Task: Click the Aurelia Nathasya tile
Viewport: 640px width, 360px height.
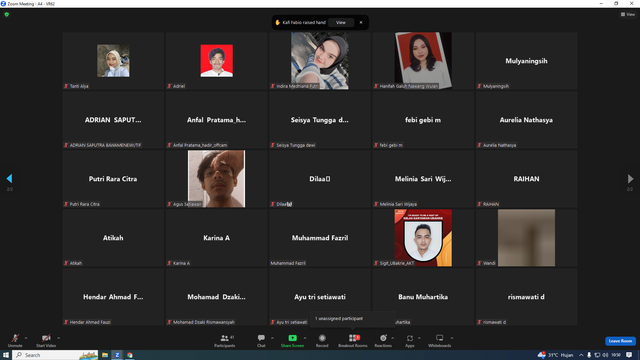Action: coord(527,120)
